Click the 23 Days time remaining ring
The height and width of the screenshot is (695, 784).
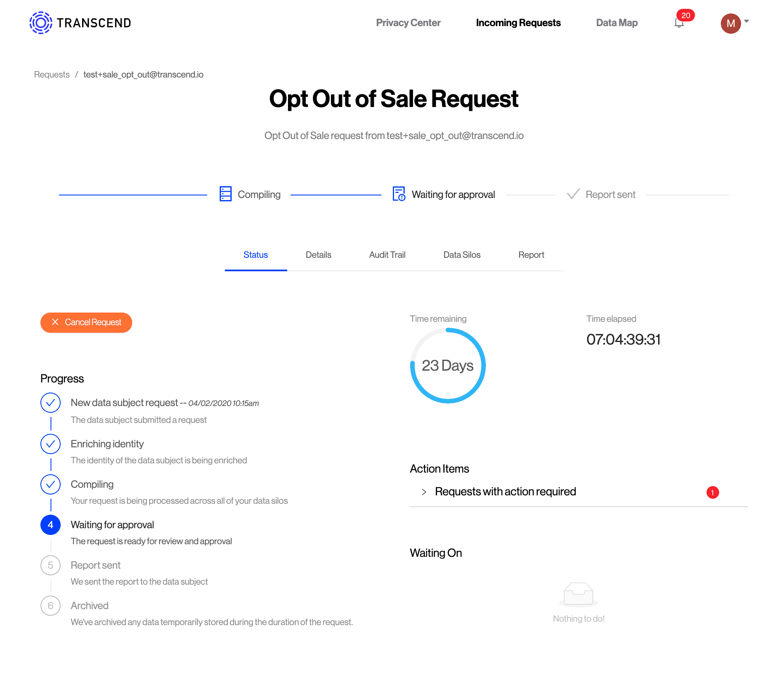point(448,366)
